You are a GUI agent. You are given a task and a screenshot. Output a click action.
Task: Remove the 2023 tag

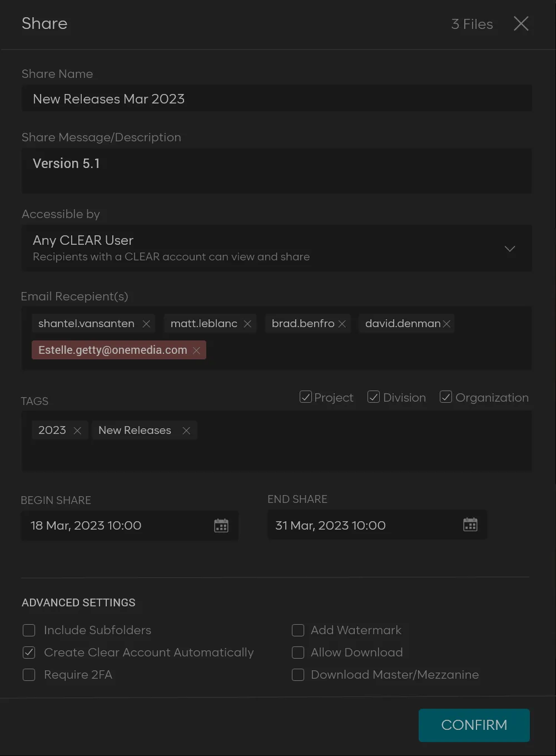click(77, 431)
